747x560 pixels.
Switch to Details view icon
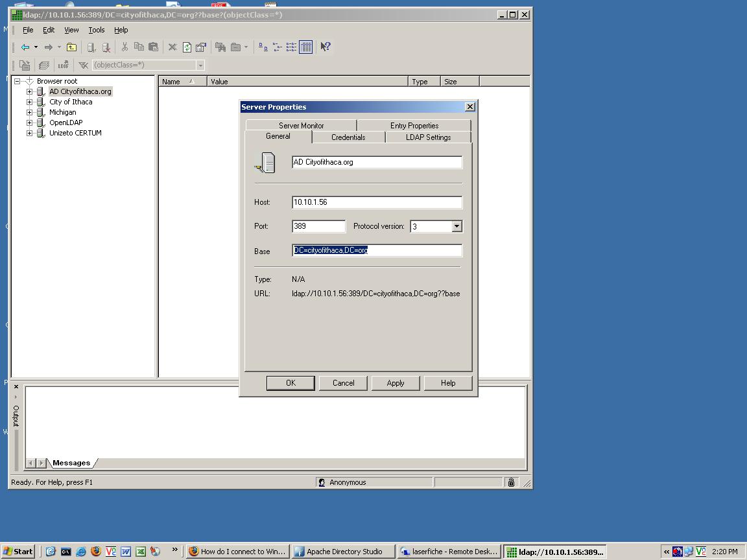(x=306, y=47)
